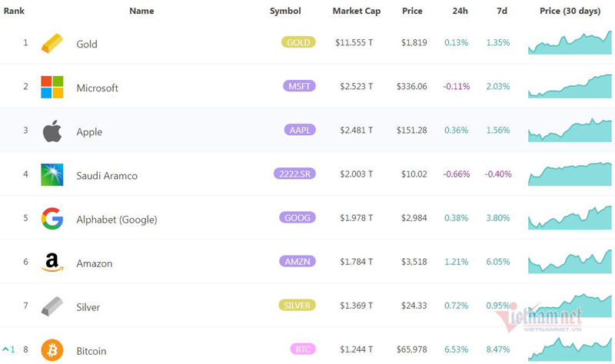Click the orange Bitcoin logo
The width and height of the screenshot is (615, 364).
52,350
